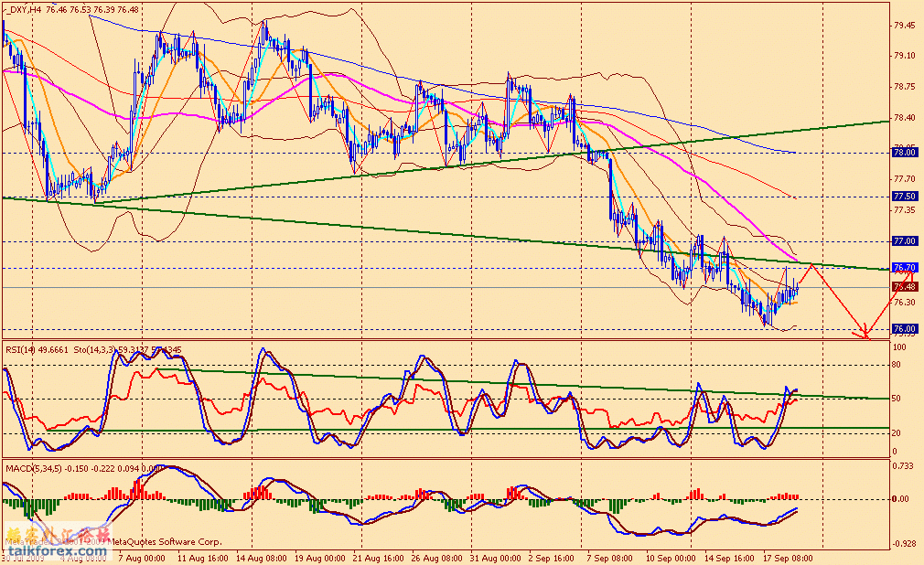Select the 76.30 price axis label
This screenshot has width=924, height=565.
pyautogui.click(x=905, y=303)
